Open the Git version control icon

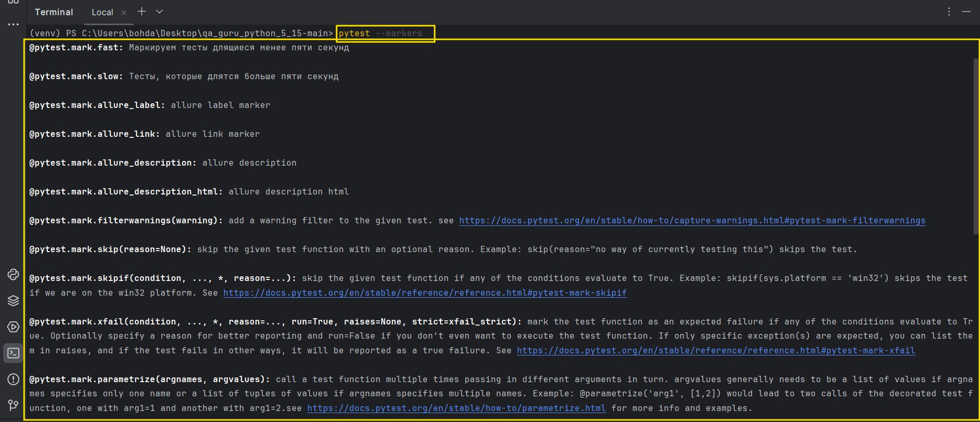coord(13,405)
